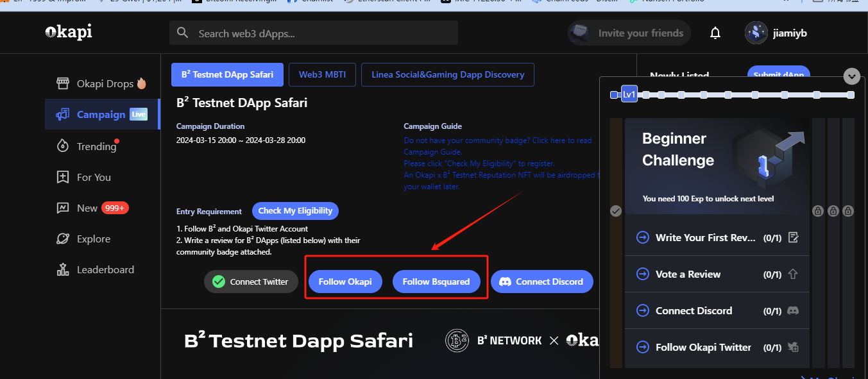The image size is (868, 379).
Task: Open For You via its bookmark-plus icon
Action: [x=62, y=177]
